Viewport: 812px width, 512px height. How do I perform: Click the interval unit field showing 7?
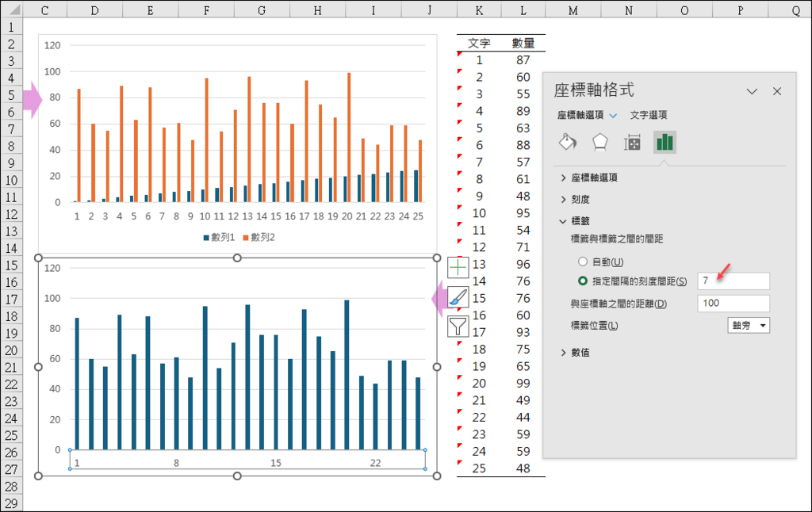click(x=733, y=281)
